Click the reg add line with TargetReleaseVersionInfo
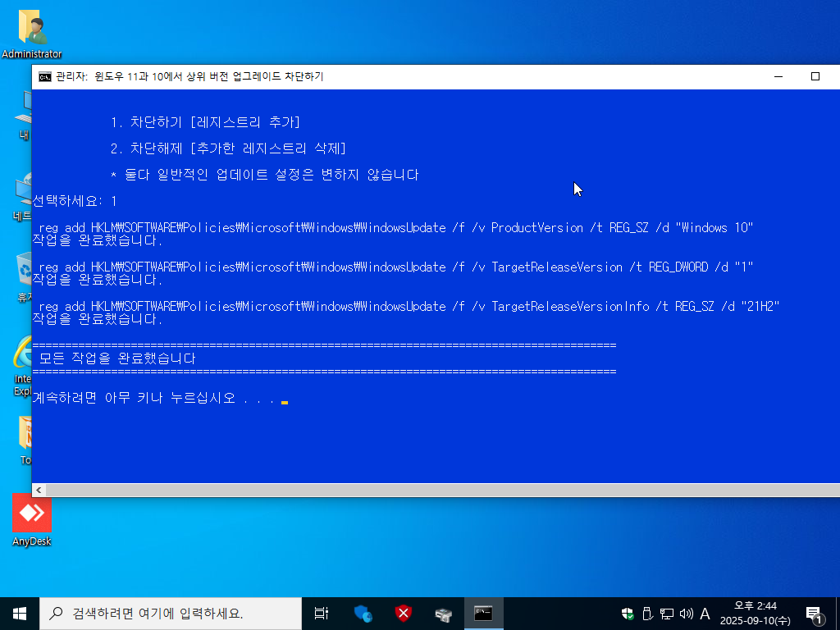This screenshot has height=630, width=840. (x=409, y=307)
